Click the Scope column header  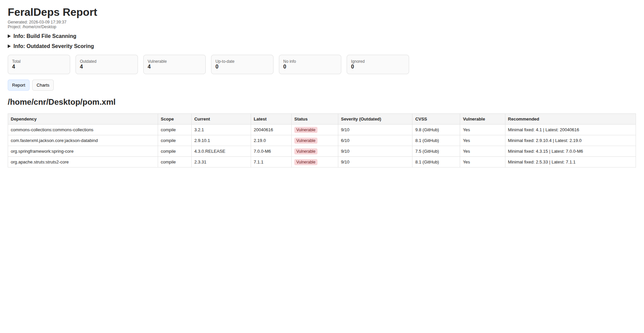click(x=175, y=119)
